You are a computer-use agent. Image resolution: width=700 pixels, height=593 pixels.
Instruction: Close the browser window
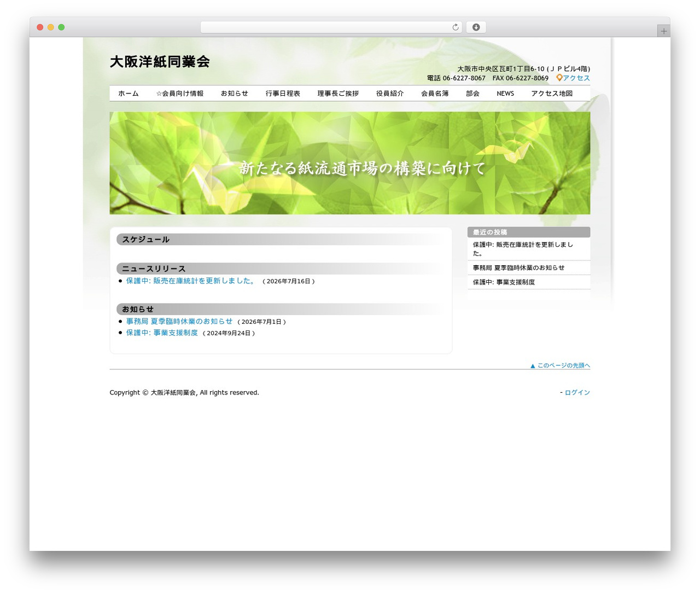point(40,27)
